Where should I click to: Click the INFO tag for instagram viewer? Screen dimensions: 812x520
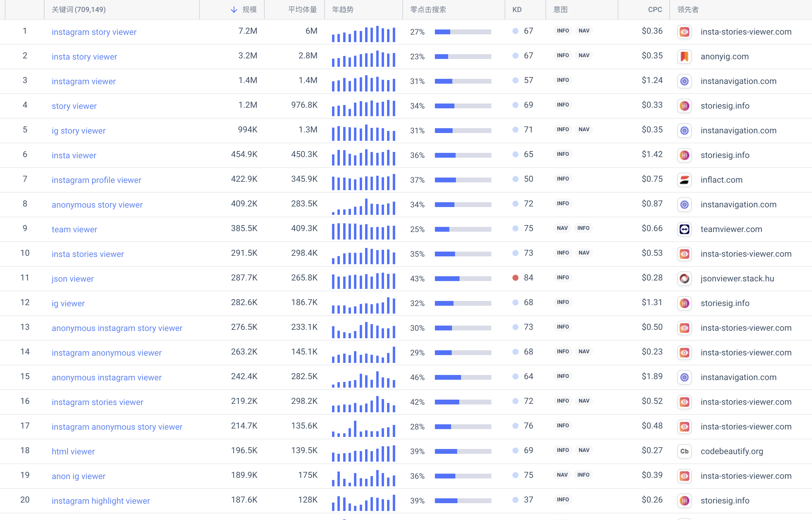click(x=563, y=80)
